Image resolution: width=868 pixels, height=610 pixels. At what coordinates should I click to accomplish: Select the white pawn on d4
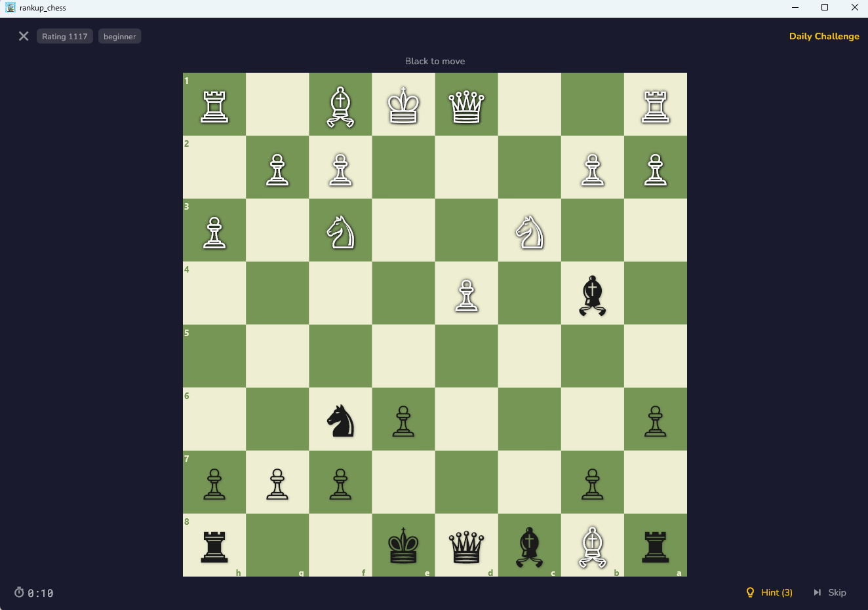click(x=466, y=293)
